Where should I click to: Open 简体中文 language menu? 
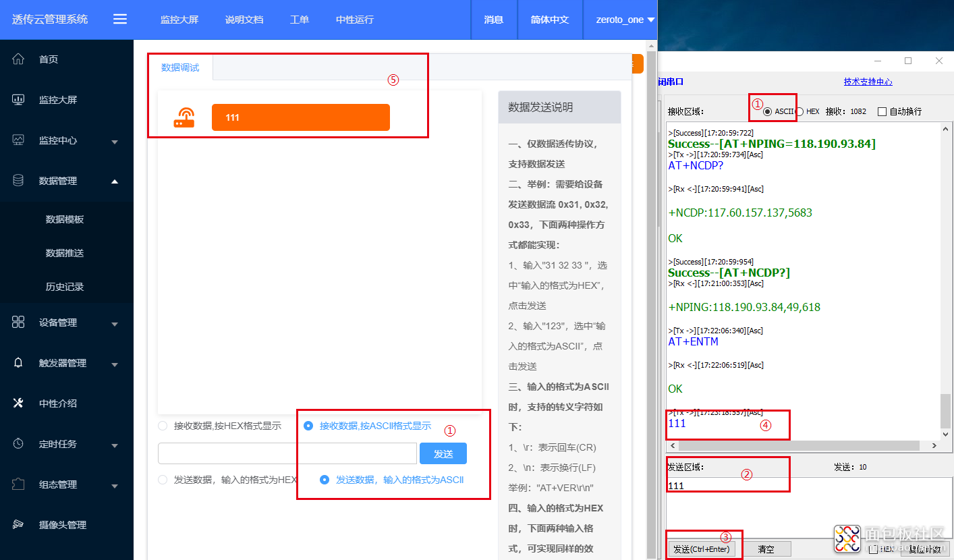click(x=550, y=20)
